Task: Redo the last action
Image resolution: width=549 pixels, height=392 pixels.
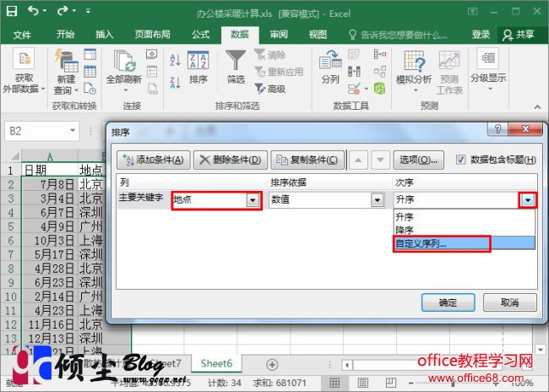Action: [63, 11]
